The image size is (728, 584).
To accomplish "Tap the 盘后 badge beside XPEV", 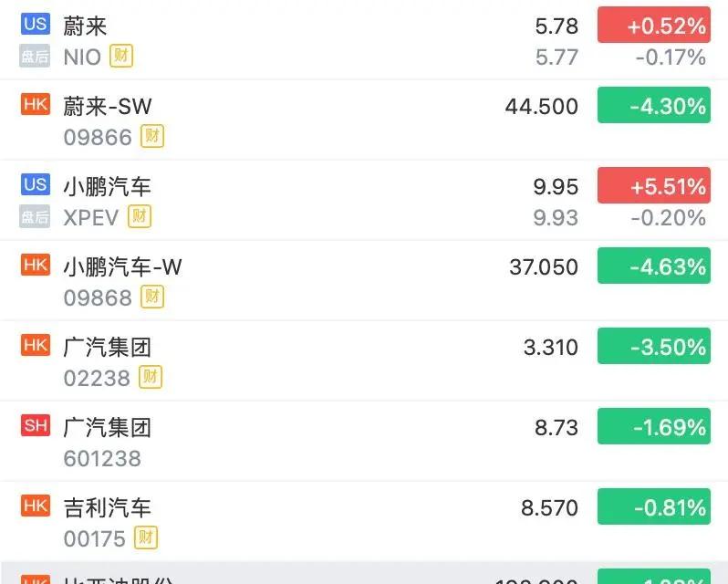I will 35,216.
